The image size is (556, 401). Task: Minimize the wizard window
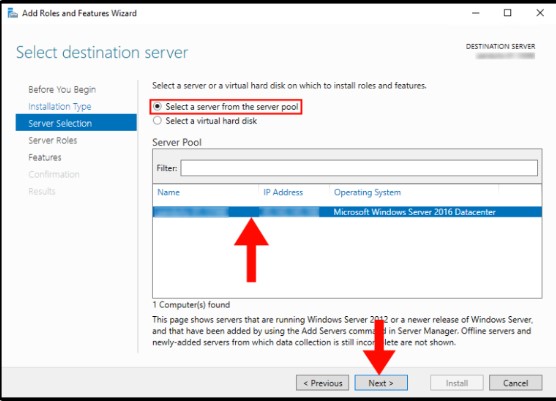coord(476,13)
